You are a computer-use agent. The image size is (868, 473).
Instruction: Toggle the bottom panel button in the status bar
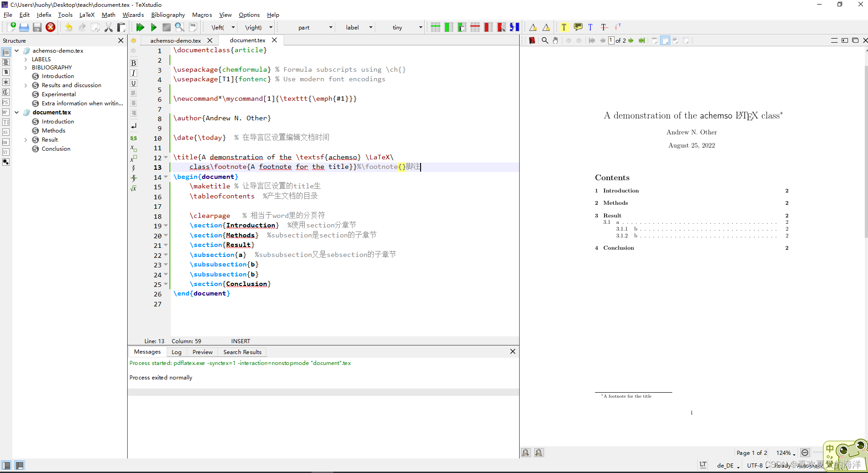[x=19, y=465]
